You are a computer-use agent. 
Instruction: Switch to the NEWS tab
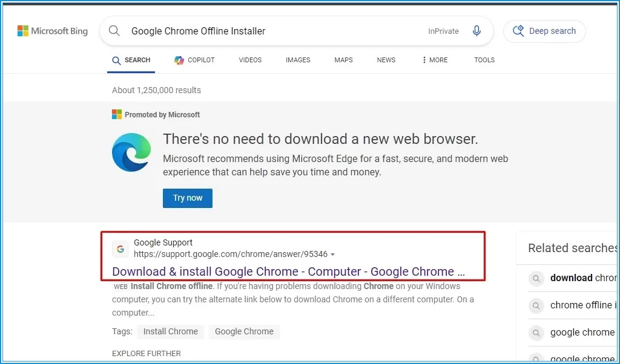[386, 60]
